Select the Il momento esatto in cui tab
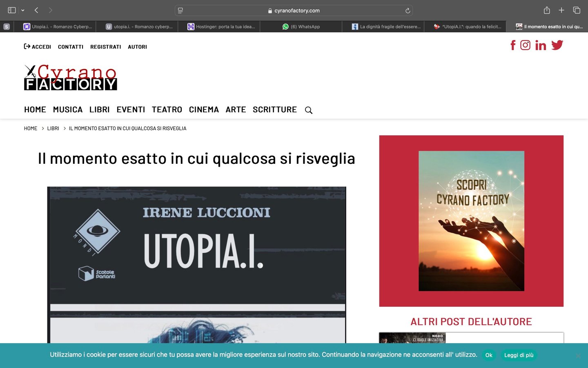588x368 pixels. pos(547,27)
